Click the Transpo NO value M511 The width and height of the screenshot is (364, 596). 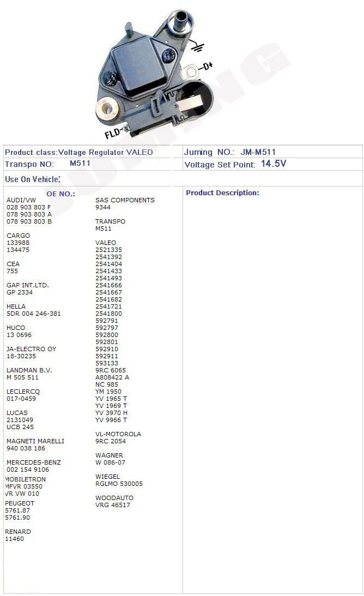80,164
